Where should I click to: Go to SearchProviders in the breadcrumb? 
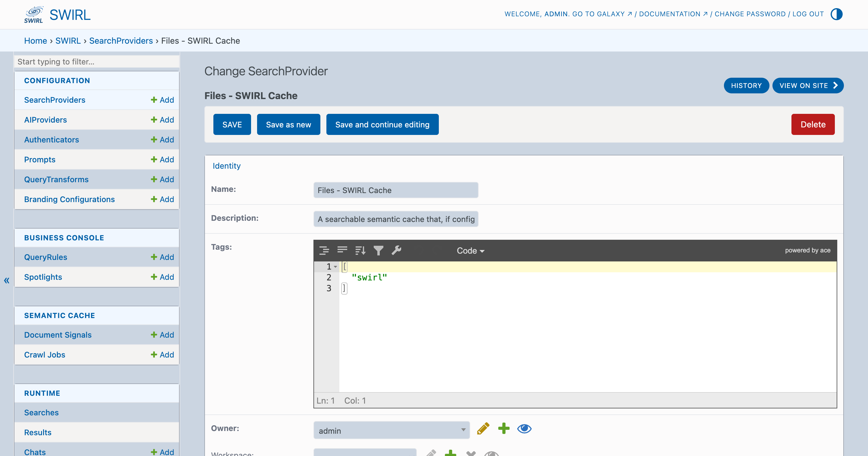[121, 41]
